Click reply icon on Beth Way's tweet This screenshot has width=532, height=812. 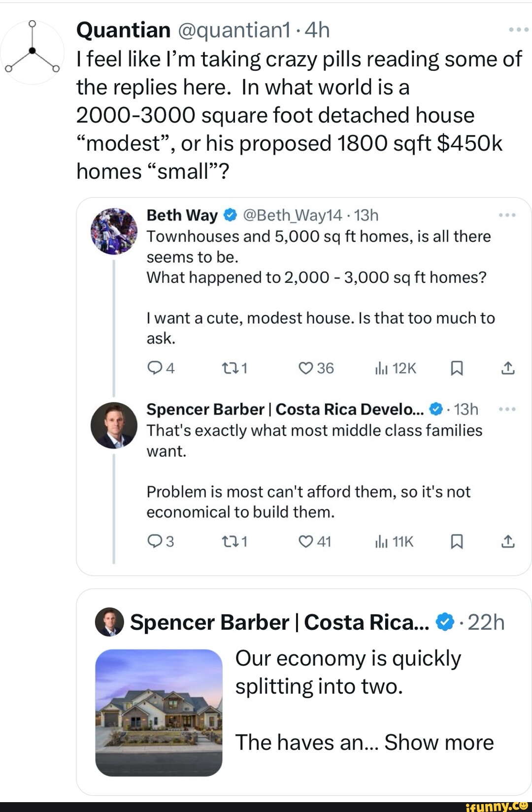pos(155,368)
